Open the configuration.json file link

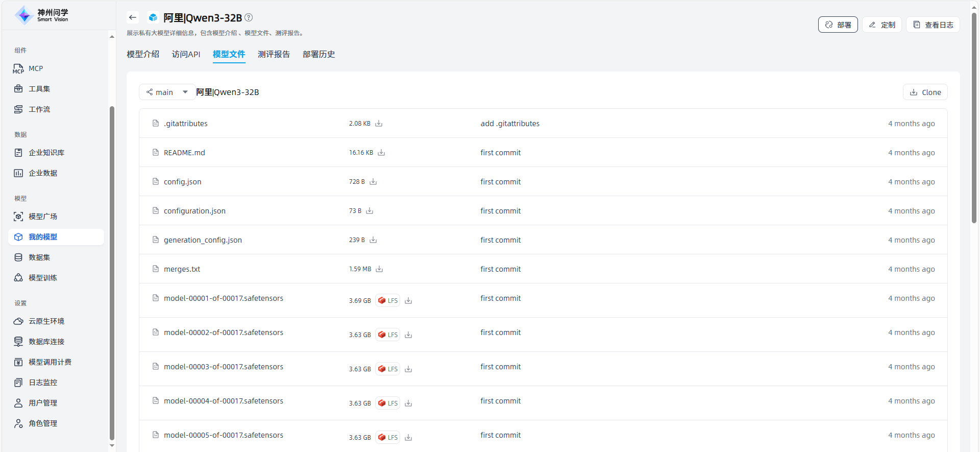(x=194, y=211)
